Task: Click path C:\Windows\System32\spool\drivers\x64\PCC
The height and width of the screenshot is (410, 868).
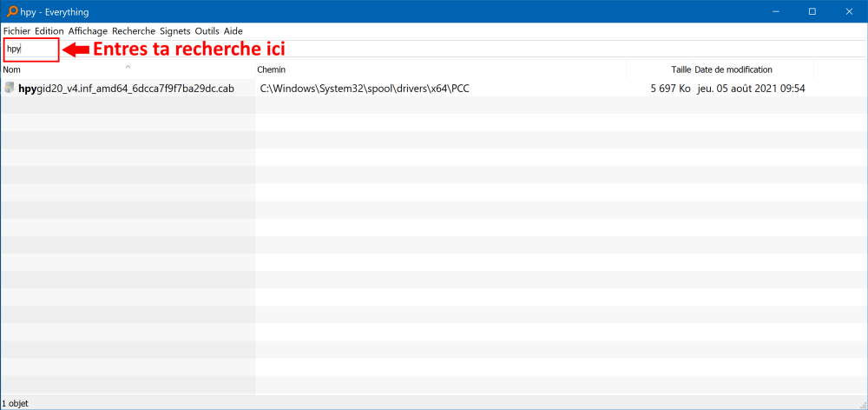Action: [365, 88]
